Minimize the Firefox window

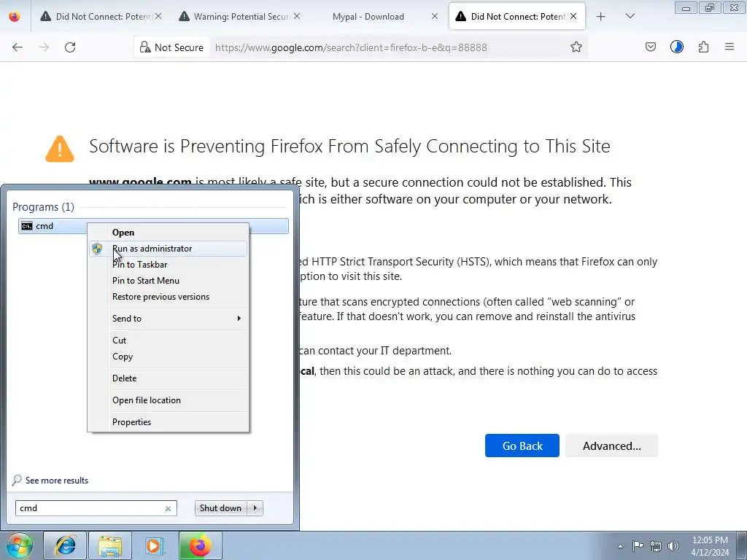click(686, 8)
